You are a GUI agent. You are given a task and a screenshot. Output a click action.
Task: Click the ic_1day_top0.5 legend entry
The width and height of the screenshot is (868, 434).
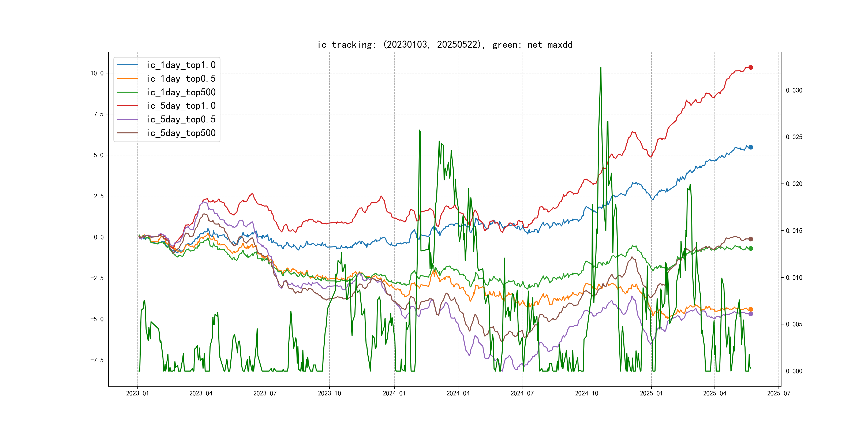(x=181, y=78)
